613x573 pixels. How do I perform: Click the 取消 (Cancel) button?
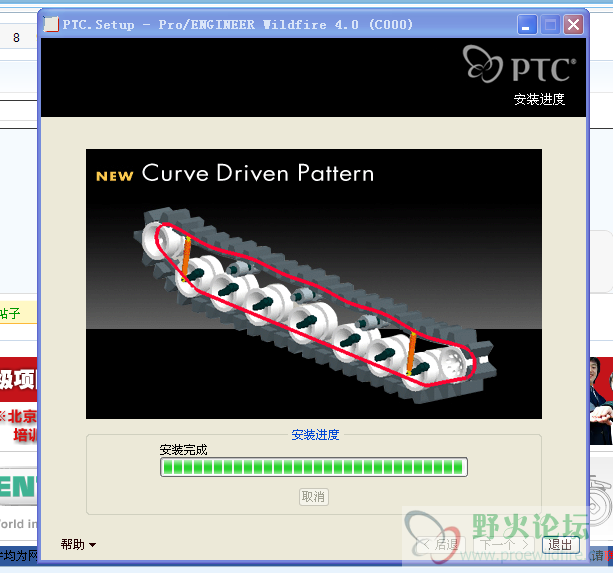click(314, 497)
